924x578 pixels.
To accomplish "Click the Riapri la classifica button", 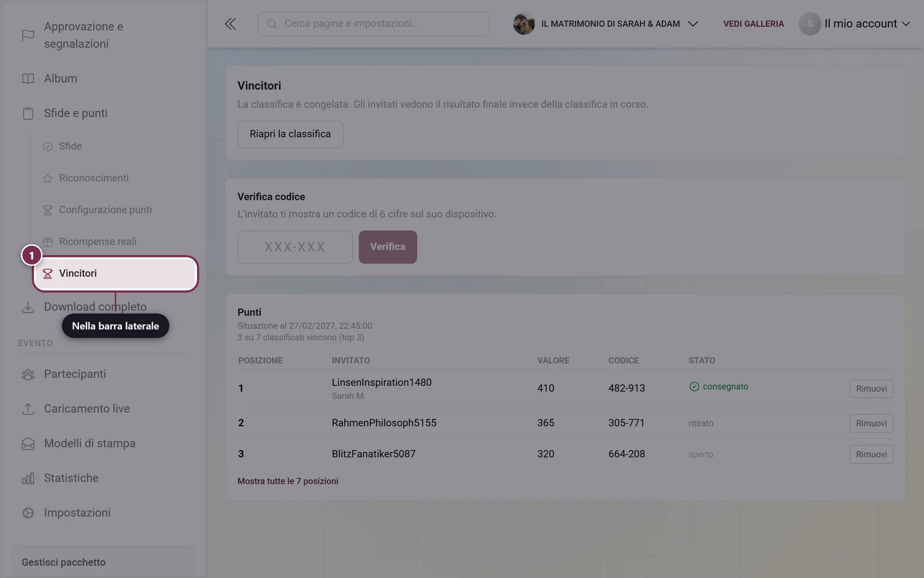I will pos(290,134).
